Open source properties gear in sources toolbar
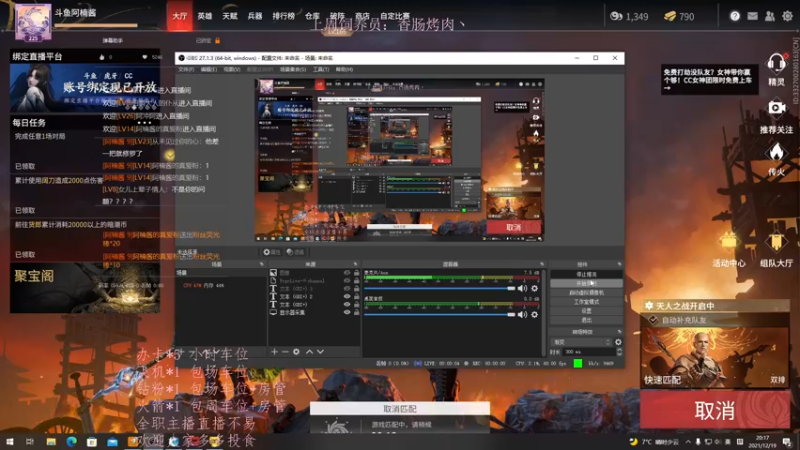This screenshot has width=800, height=450. click(x=296, y=352)
